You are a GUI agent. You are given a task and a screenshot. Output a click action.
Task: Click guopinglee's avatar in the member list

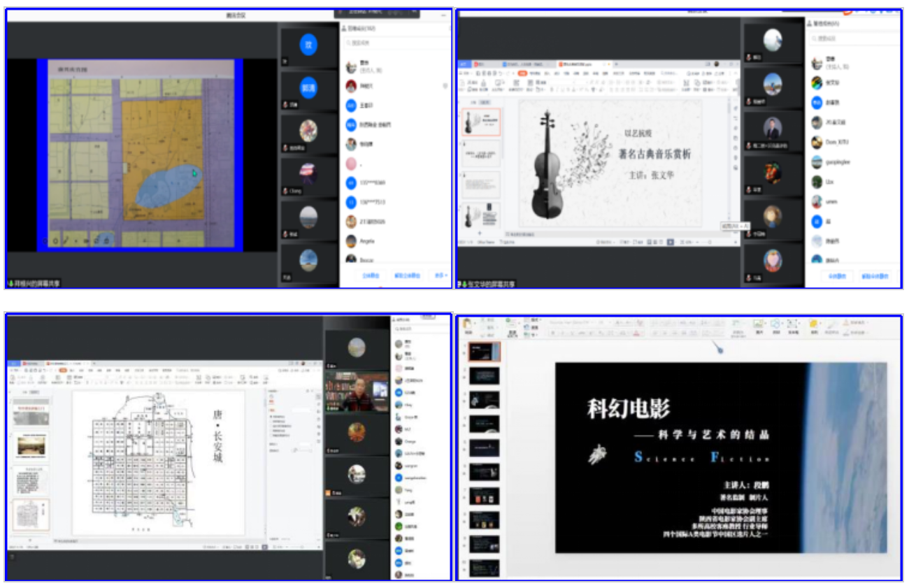[x=817, y=162]
